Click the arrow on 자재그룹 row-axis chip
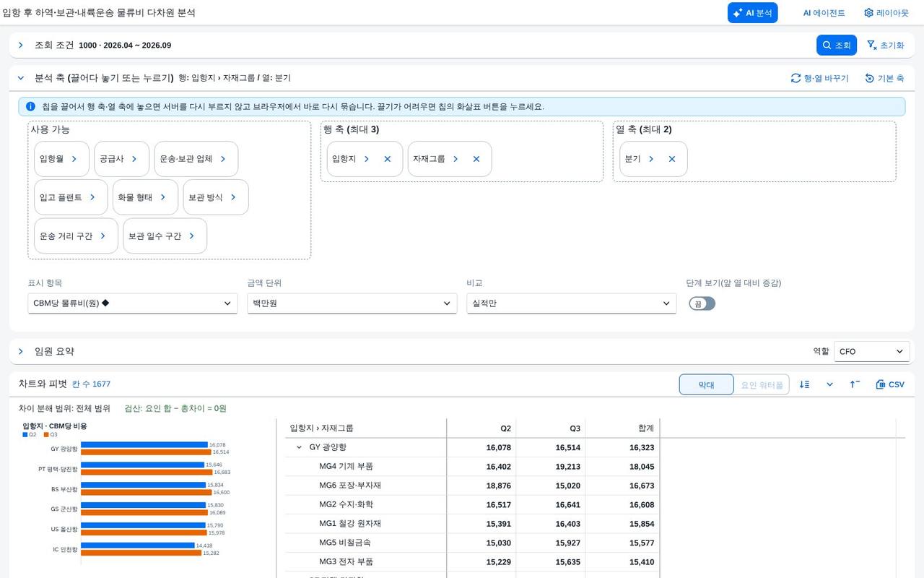 (x=456, y=159)
